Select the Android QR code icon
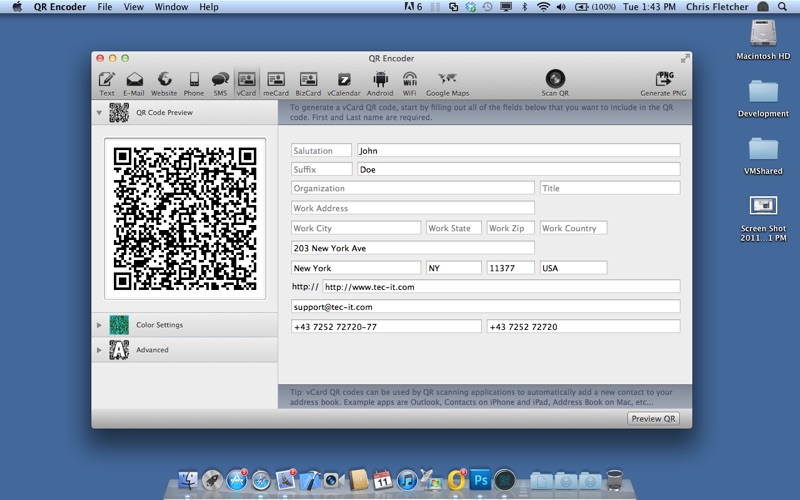800x500 pixels. point(380,81)
